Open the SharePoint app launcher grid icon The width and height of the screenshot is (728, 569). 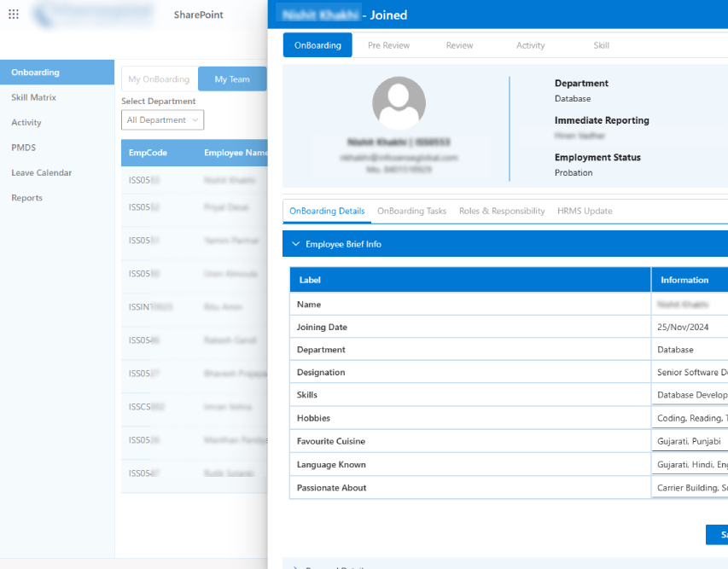[x=14, y=15]
